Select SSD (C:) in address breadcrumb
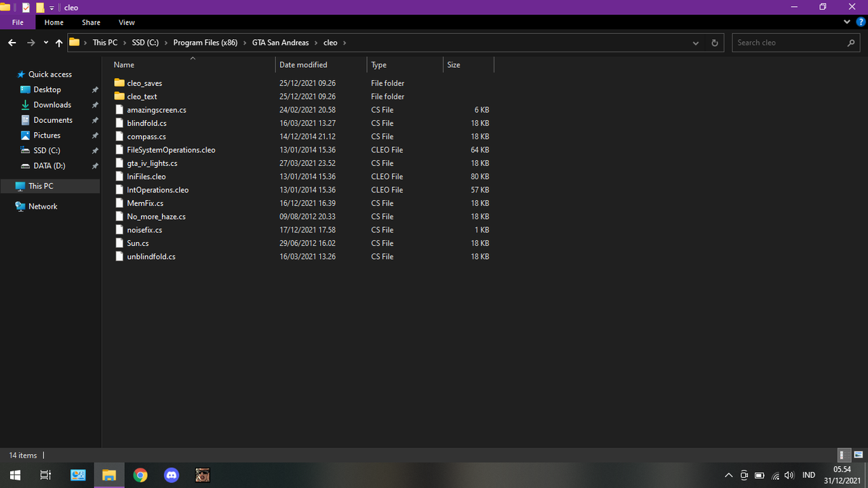868x488 pixels. 145,43
